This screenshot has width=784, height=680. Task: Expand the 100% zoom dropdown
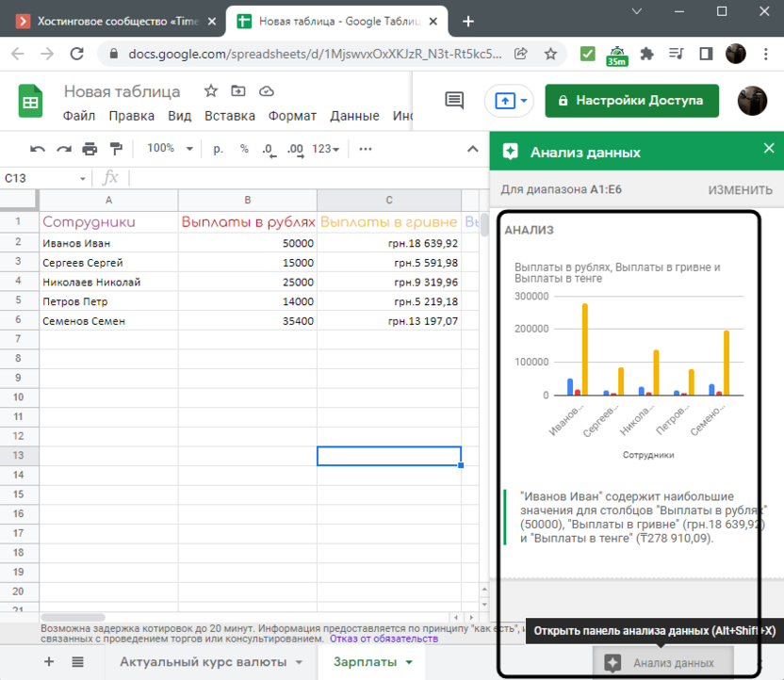[x=170, y=149]
